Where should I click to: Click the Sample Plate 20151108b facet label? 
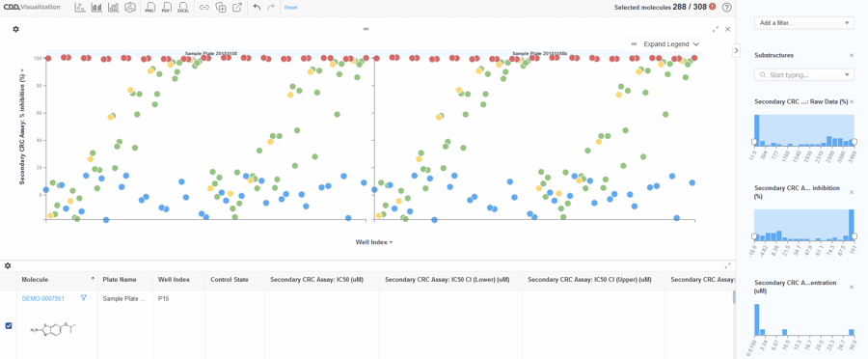540,54
